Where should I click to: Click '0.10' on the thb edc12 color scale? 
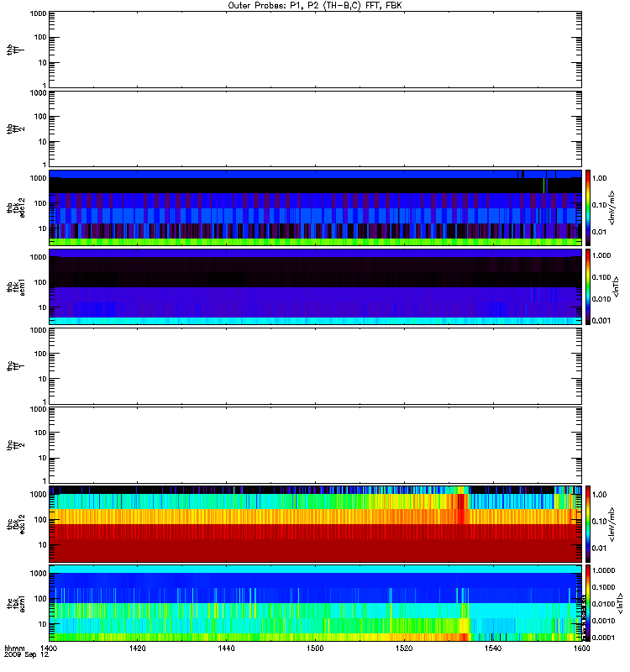[x=600, y=205]
